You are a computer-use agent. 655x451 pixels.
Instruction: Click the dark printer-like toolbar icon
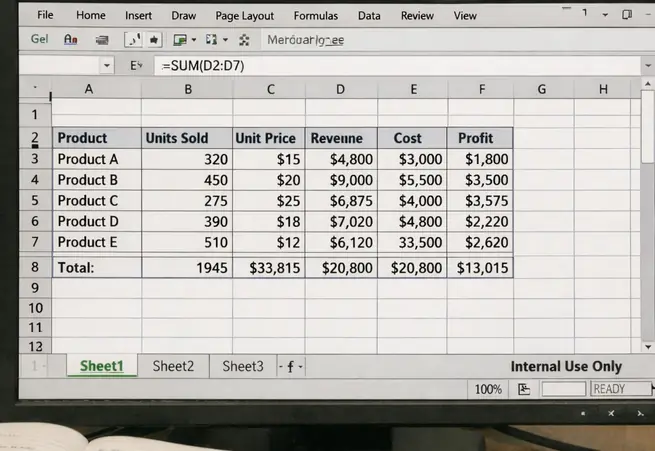pyautogui.click(x=102, y=40)
